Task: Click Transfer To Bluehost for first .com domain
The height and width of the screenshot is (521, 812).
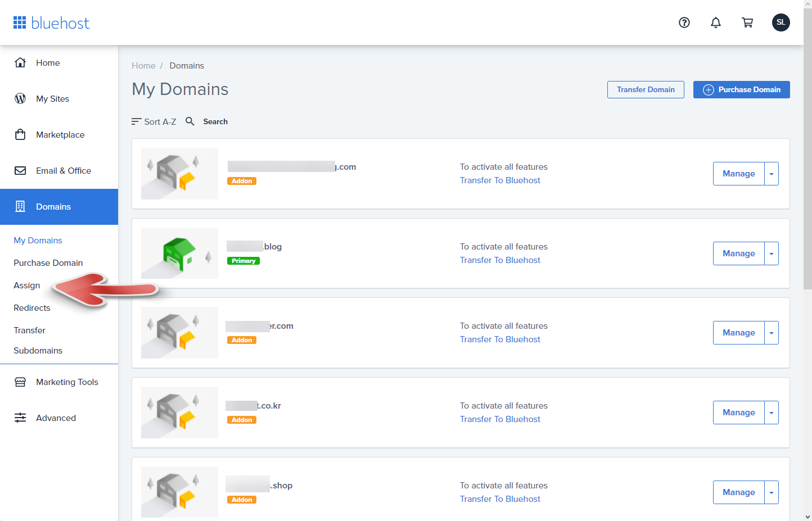Action: 500,180
